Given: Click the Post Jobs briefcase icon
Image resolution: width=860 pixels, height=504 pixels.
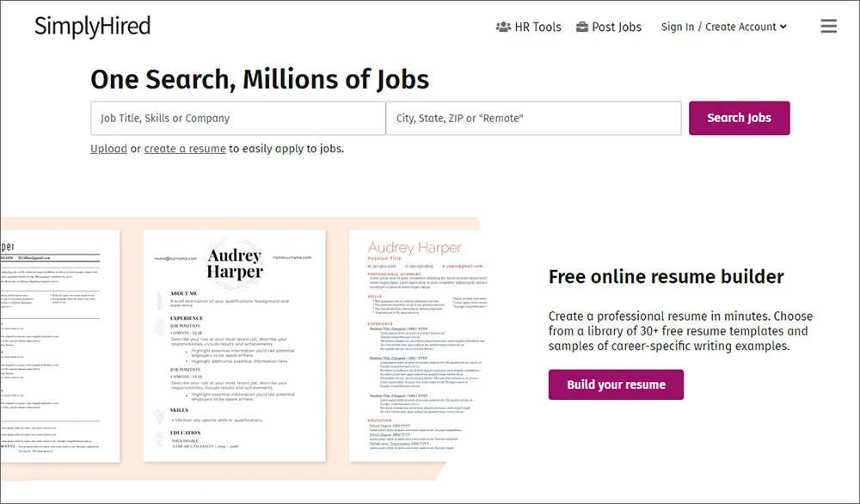Looking at the screenshot, I should pos(582,27).
